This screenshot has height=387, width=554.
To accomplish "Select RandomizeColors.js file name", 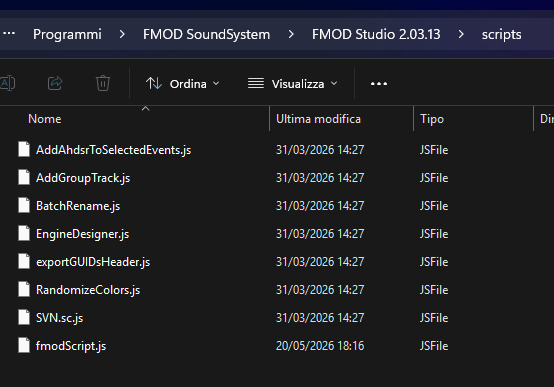I will click(x=88, y=290).
